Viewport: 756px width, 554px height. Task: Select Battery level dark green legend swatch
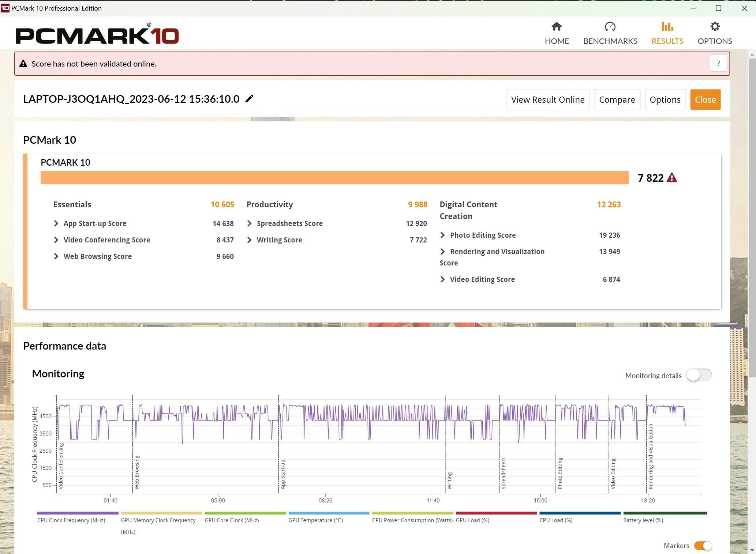tap(665, 513)
